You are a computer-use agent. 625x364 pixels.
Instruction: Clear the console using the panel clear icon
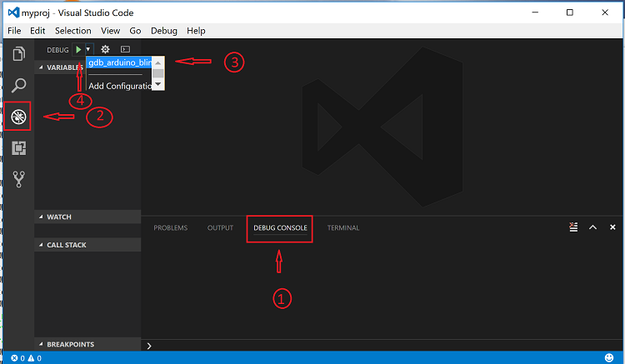tap(573, 227)
